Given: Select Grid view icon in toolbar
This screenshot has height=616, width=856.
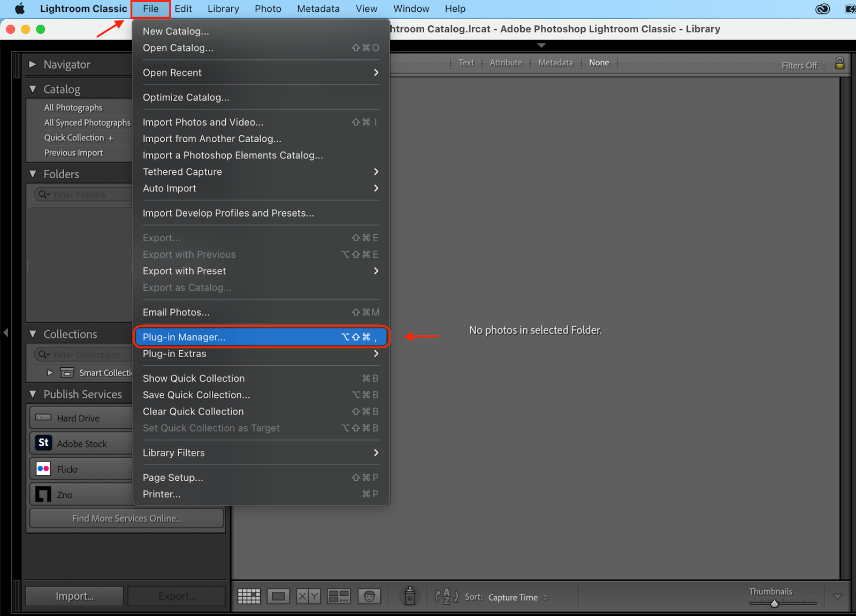Looking at the screenshot, I should coord(249,596).
